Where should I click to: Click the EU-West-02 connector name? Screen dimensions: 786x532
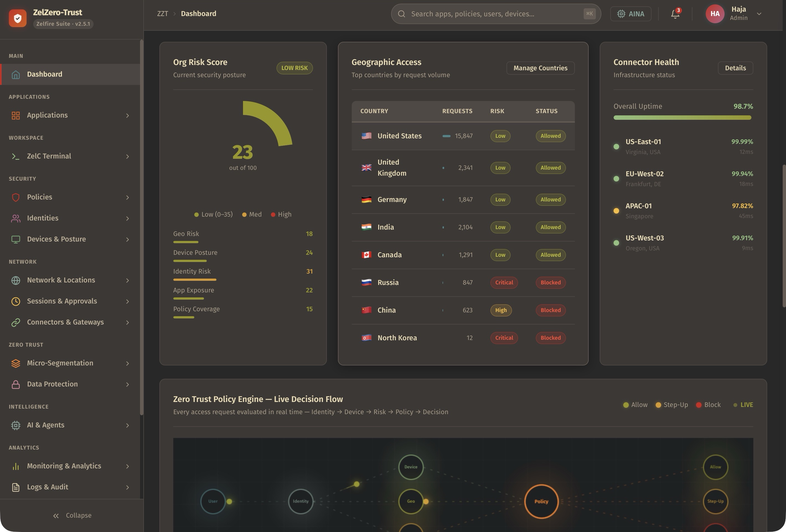click(x=644, y=174)
